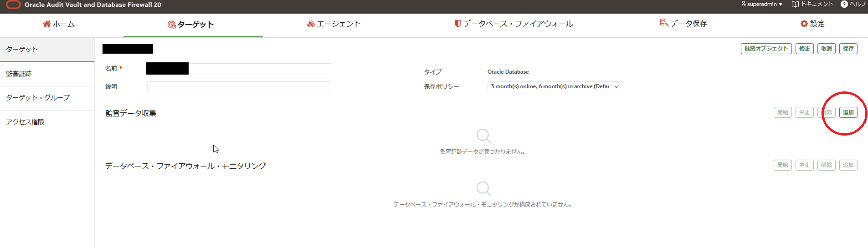This screenshot has height=247, width=868.
Task: Select アクセス権限 in the sidebar
Action: point(47,122)
